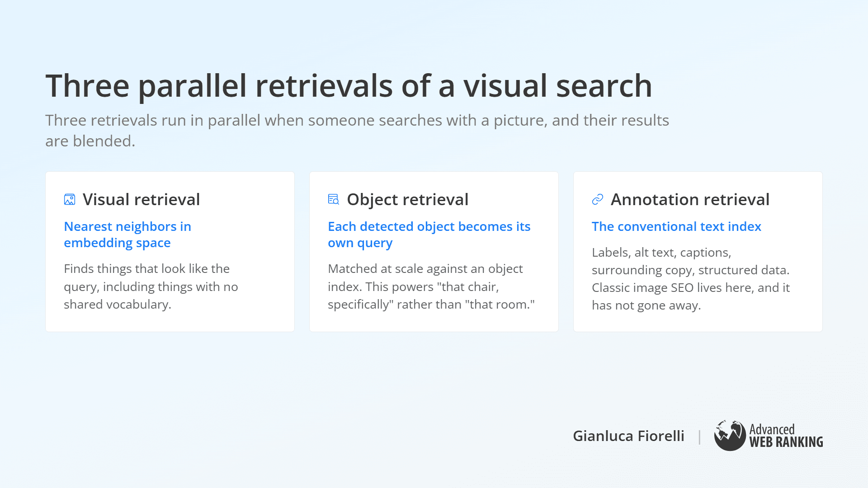Select the Visual retrieval card heading

pos(141,199)
